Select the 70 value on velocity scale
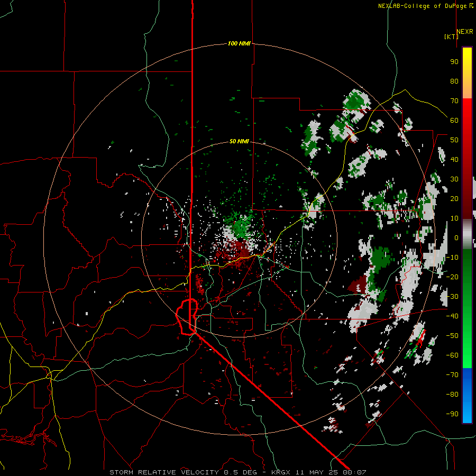 [454, 101]
